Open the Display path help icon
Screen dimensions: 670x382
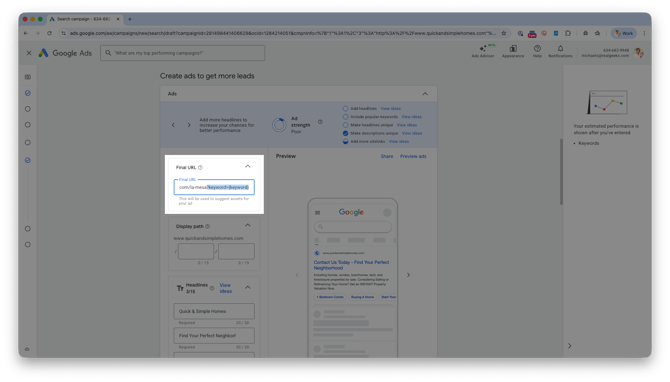(x=208, y=226)
